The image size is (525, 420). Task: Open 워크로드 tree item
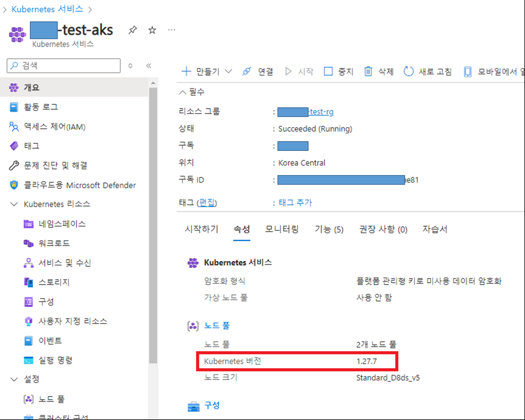pos(54,243)
